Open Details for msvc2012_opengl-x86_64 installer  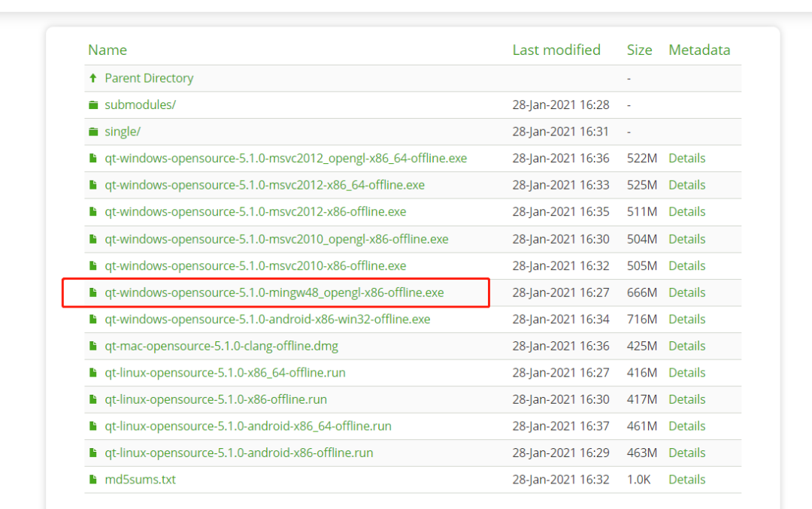pos(687,159)
